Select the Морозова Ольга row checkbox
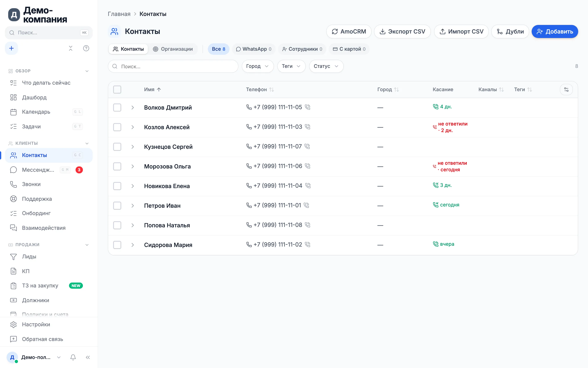Screen dimensions: 588x368 pyautogui.click(x=117, y=166)
